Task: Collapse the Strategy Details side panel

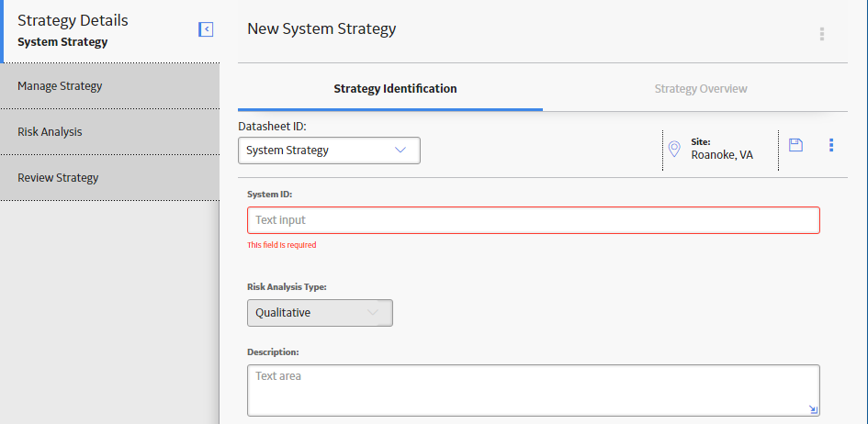Action: pos(206,29)
